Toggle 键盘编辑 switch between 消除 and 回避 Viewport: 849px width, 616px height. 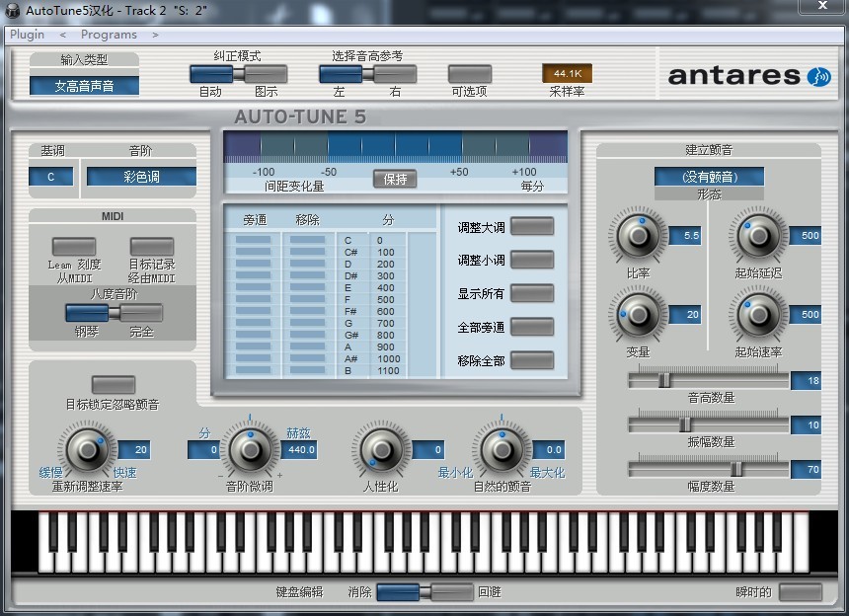point(425,591)
